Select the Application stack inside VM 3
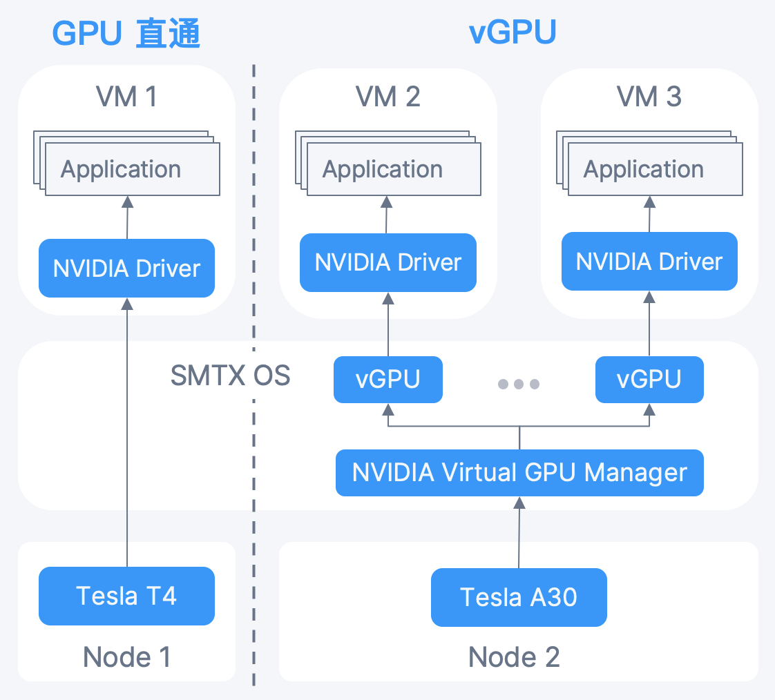The height and width of the screenshot is (700, 775). (x=643, y=168)
